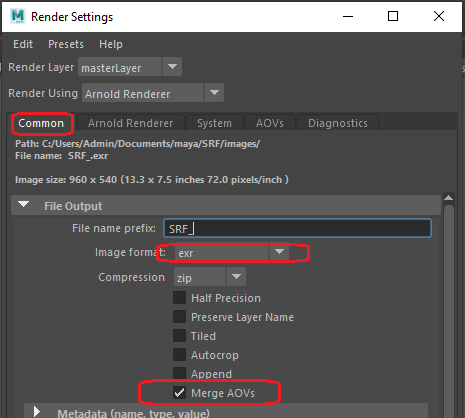Image resolution: width=465 pixels, height=418 pixels.
Task: Enable the Half Precision checkbox
Action: (179, 298)
